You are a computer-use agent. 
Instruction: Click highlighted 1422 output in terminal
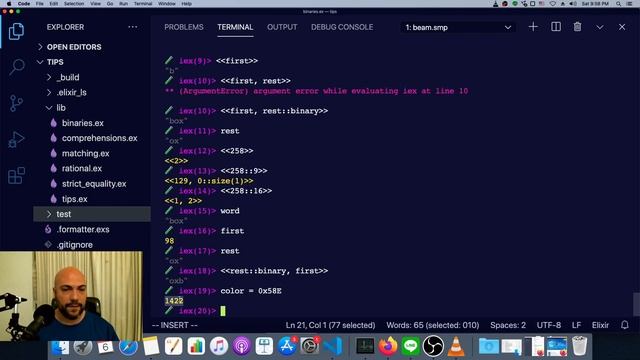click(174, 301)
